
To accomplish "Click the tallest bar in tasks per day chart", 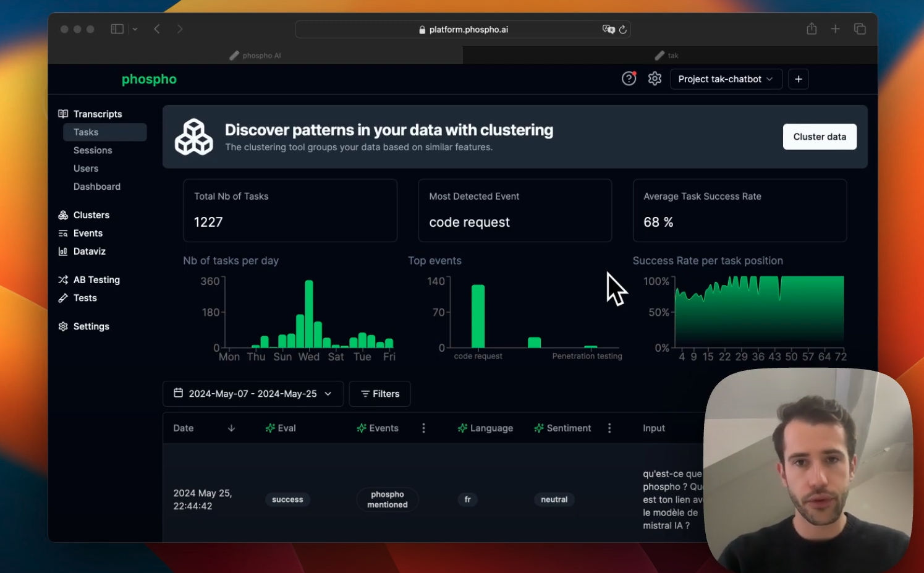I will 309,314.
